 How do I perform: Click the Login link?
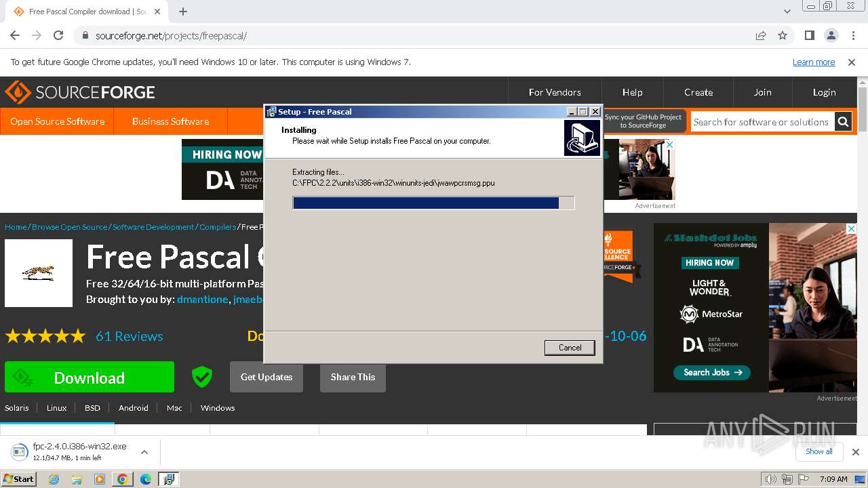[824, 92]
